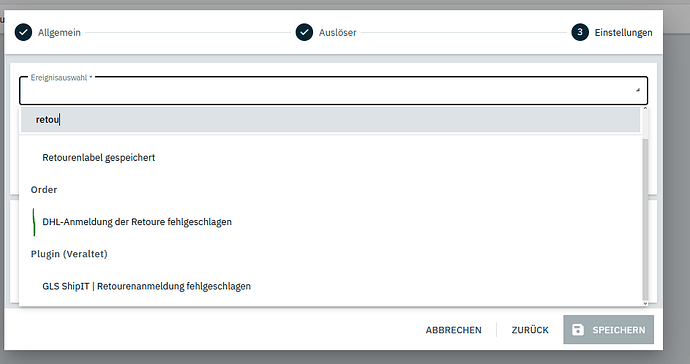This screenshot has height=364, width=690.
Task: Click the dropdown list scroll up arrow
Action: 646,109
